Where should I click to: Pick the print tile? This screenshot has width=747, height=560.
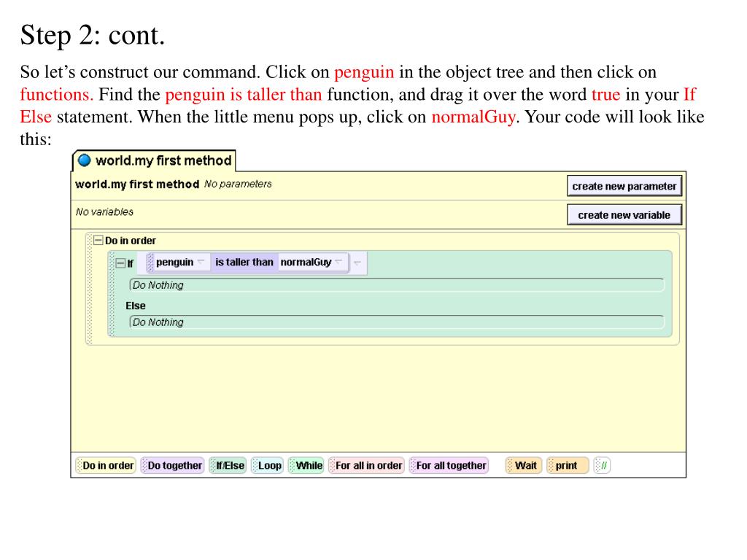(x=568, y=465)
